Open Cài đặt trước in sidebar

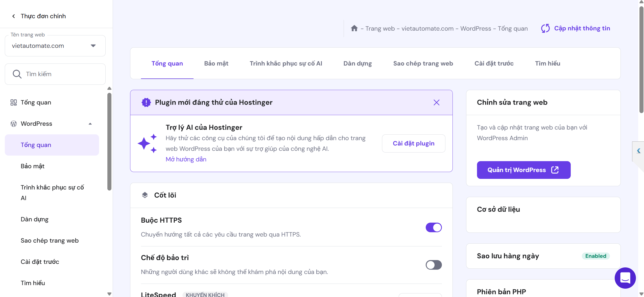pos(40,262)
